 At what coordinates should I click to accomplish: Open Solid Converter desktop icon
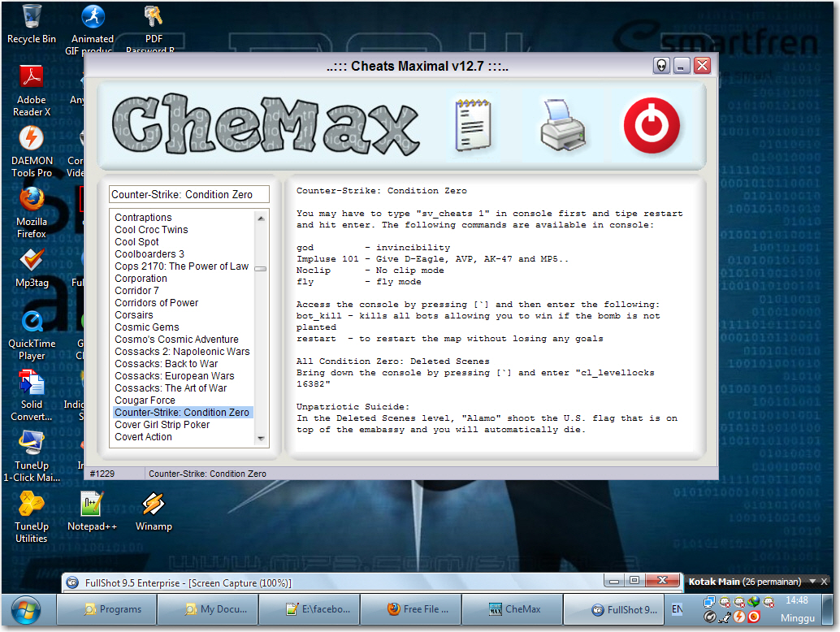click(32, 396)
